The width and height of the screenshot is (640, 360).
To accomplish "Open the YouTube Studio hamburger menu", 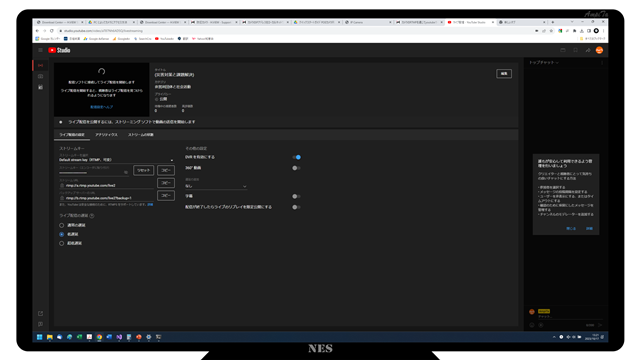I will tap(40, 50).
